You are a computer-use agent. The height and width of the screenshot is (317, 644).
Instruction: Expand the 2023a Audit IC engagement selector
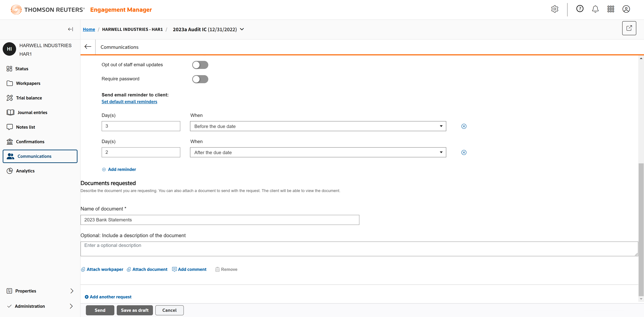click(x=242, y=29)
